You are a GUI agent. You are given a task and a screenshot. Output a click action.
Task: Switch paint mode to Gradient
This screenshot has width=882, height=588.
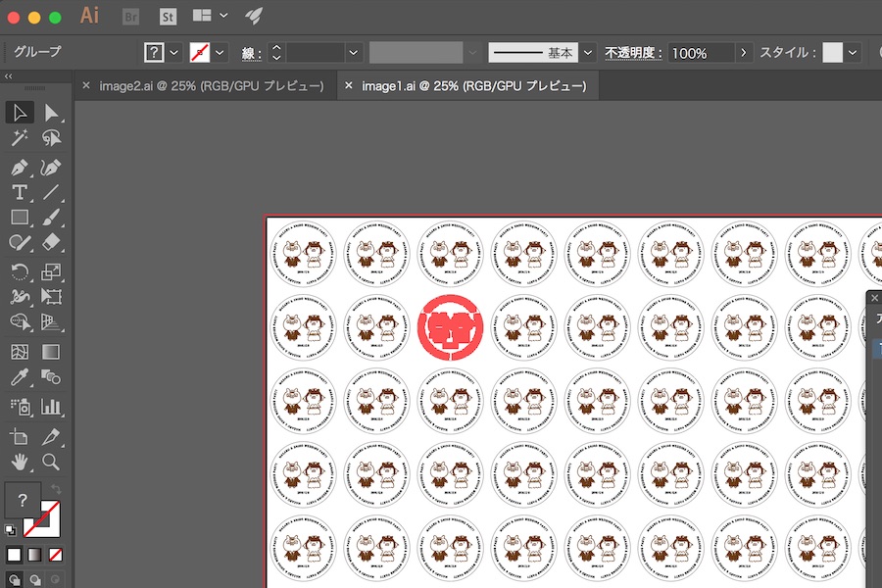(35, 555)
